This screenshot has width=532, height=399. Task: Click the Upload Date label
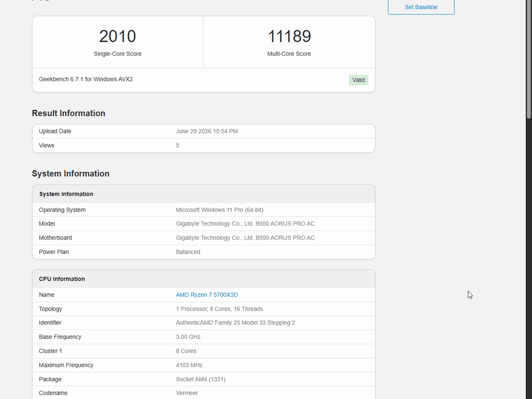coord(55,131)
